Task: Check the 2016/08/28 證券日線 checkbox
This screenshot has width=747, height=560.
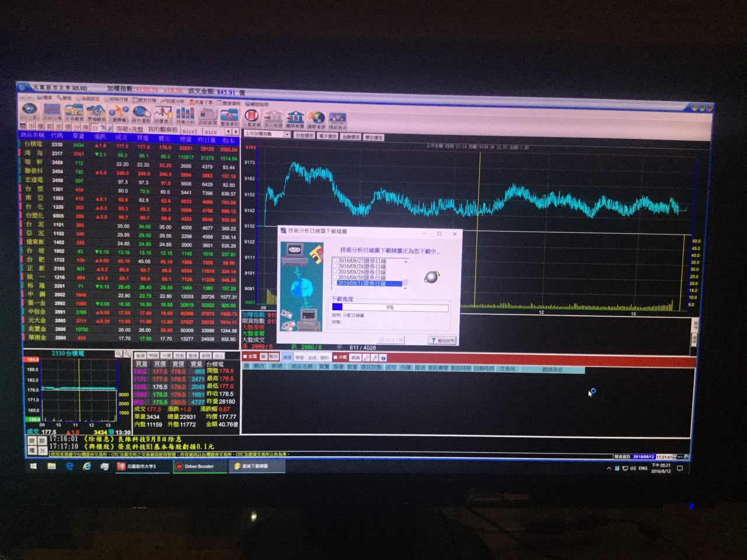Action: (335, 266)
